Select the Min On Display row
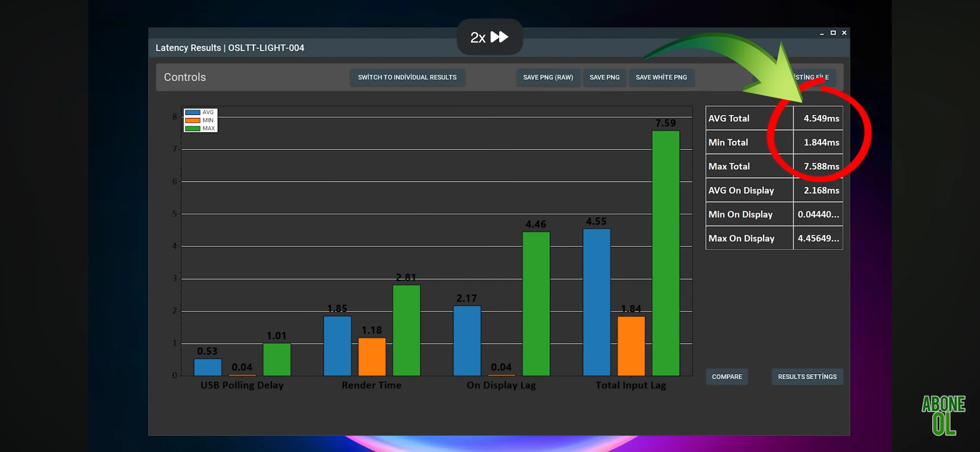 [x=774, y=214]
